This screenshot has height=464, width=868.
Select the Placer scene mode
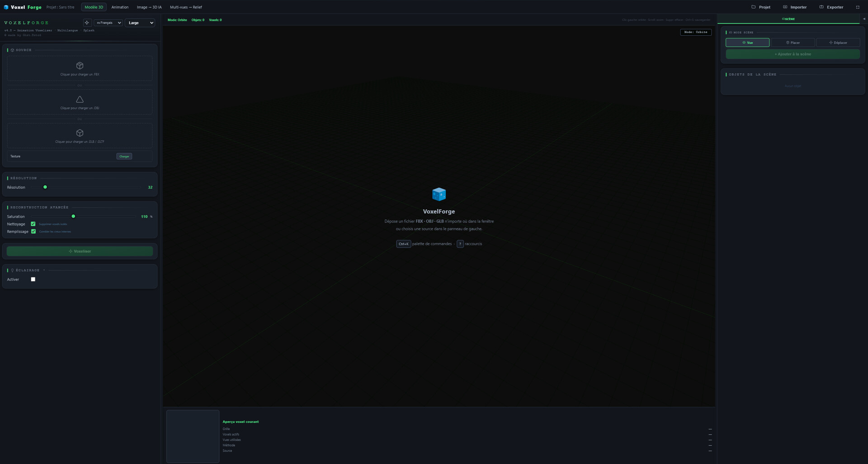[793, 43]
